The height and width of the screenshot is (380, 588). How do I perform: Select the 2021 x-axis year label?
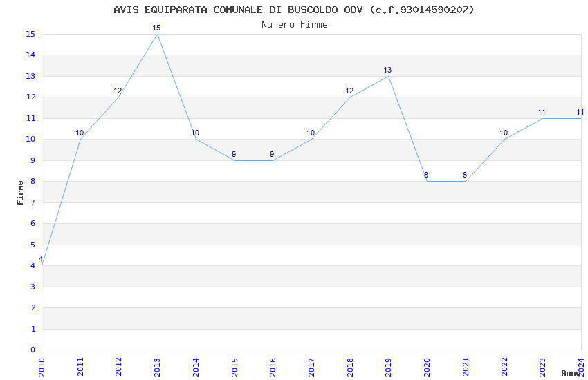coord(466,367)
